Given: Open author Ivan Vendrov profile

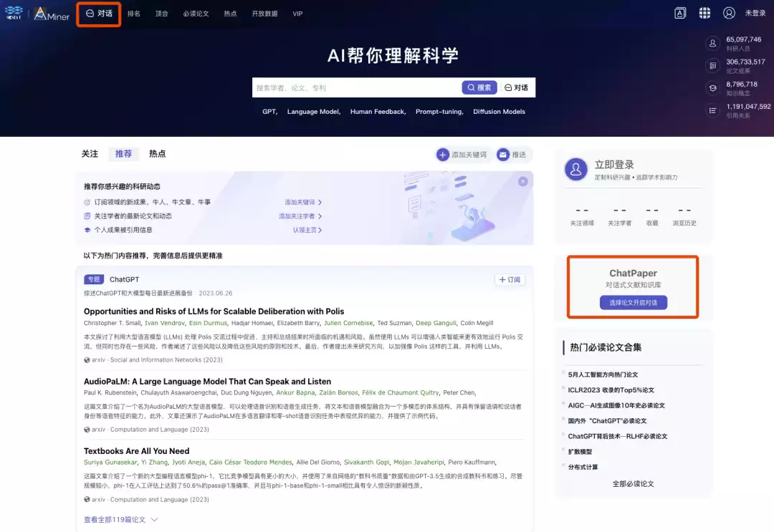Looking at the screenshot, I should (x=164, y=323).
